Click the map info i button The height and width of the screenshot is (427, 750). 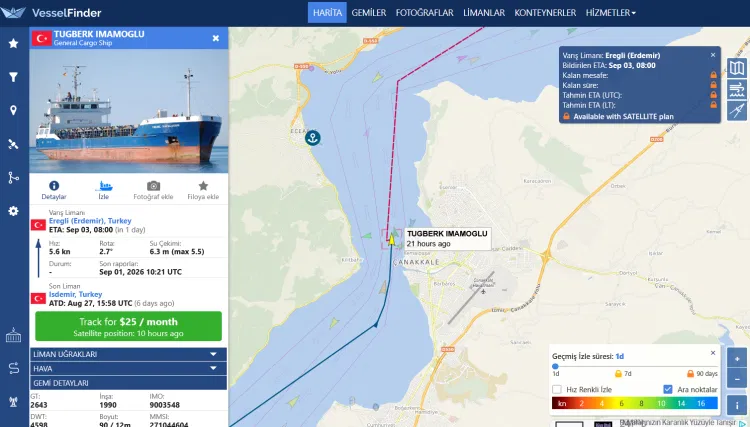pos(737,405)
